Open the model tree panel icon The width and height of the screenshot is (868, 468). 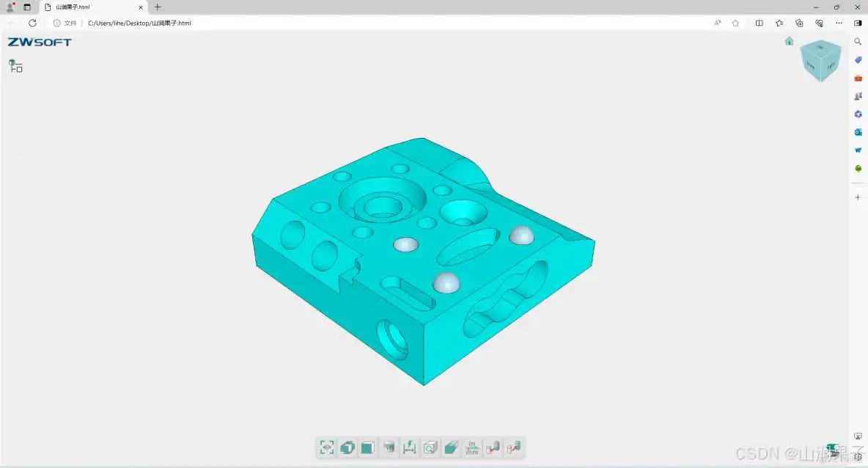point(15,66)
